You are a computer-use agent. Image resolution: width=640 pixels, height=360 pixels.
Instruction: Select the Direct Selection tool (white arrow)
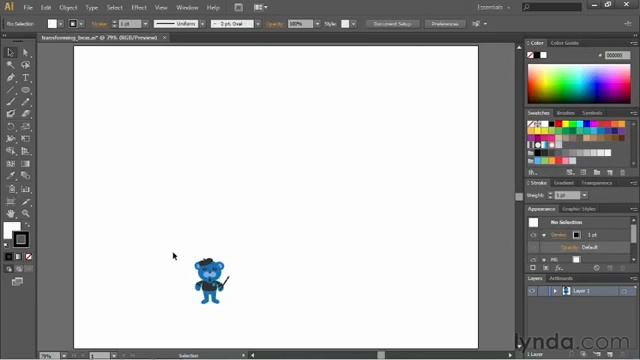pyautogui.click(x=25, y=52)
